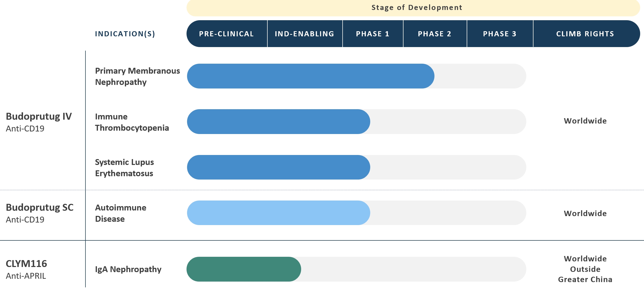Click the Immune Thrombocytopenia indication label

(x=132, y=122)
